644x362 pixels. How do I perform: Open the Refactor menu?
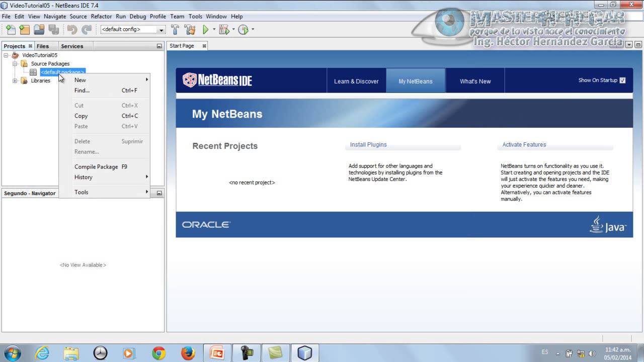click(x=101, y=16)
